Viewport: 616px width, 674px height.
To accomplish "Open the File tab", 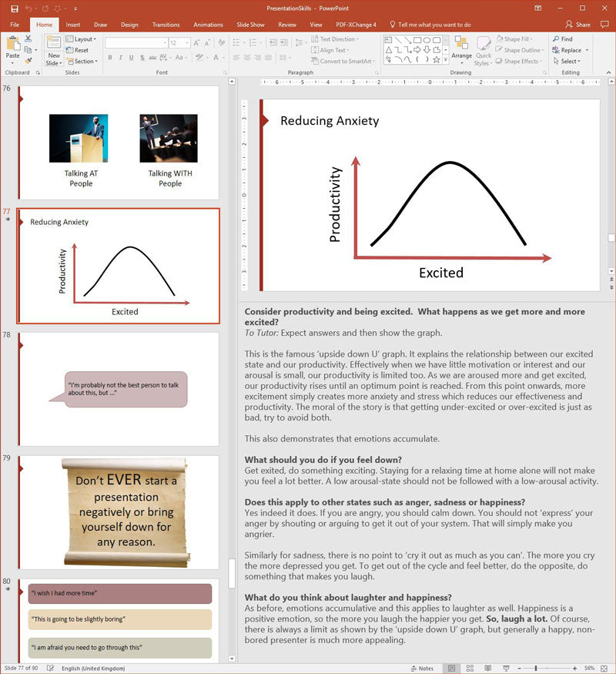I will [x=15, y=25].
